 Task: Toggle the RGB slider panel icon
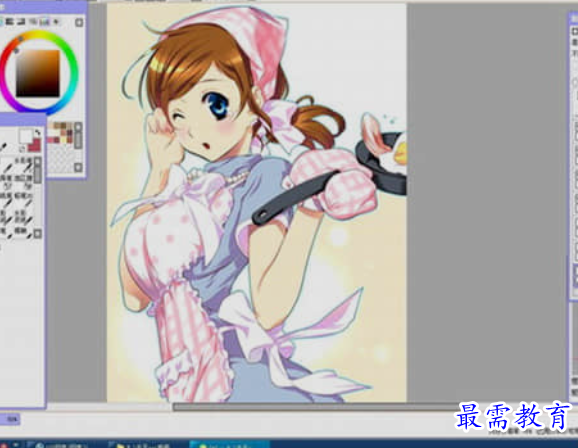coord(10,22)
